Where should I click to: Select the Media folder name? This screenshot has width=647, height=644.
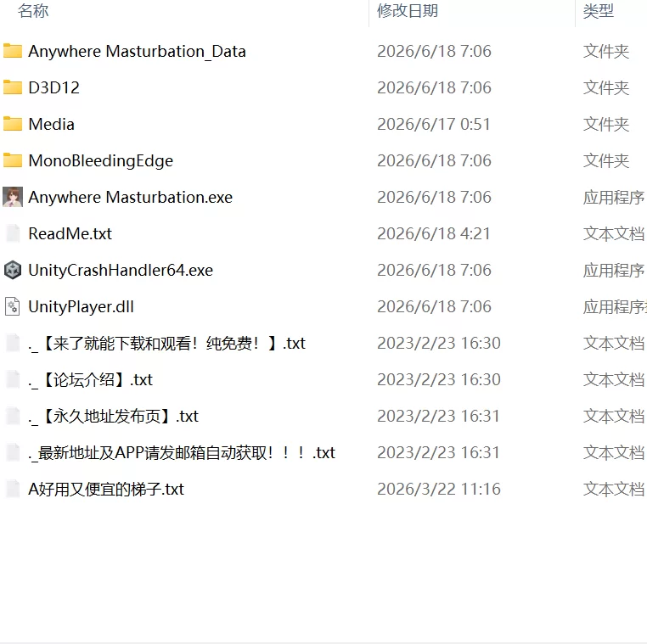[52, 124]
